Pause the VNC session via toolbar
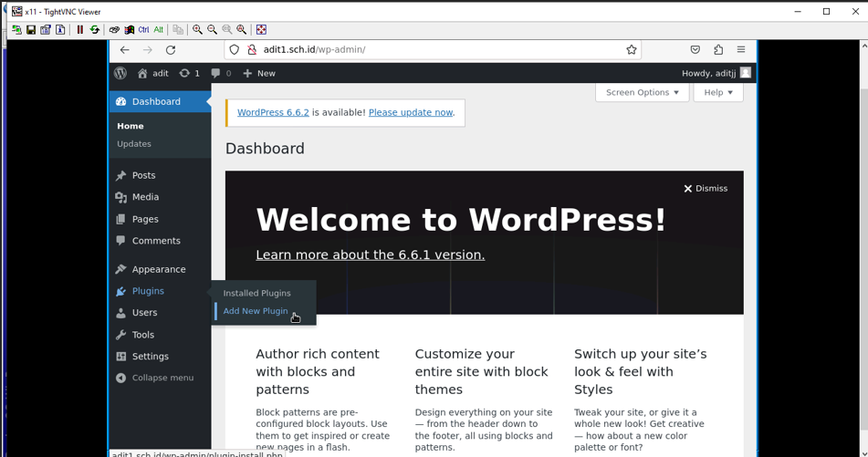The width and height of the screenshot is (868, 457). (79, 30)
